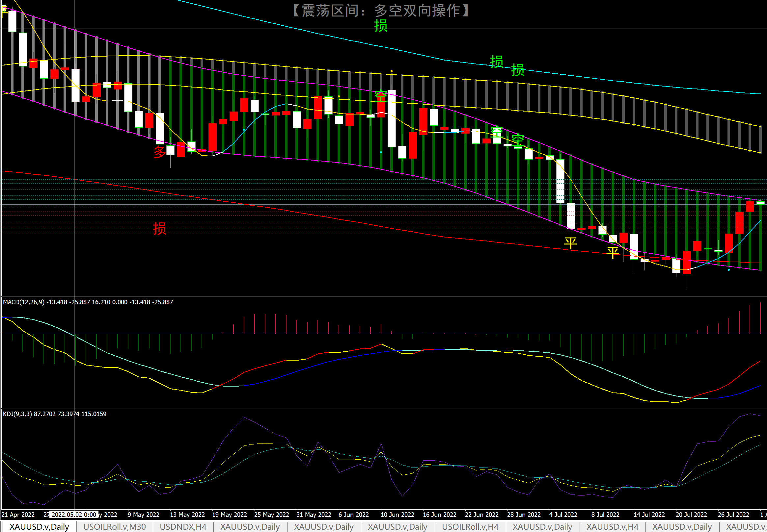Viewport: 767px width, 532px height.
Task: Click the MACD(12,26,9) indicator label
Action: click(23, 302)
